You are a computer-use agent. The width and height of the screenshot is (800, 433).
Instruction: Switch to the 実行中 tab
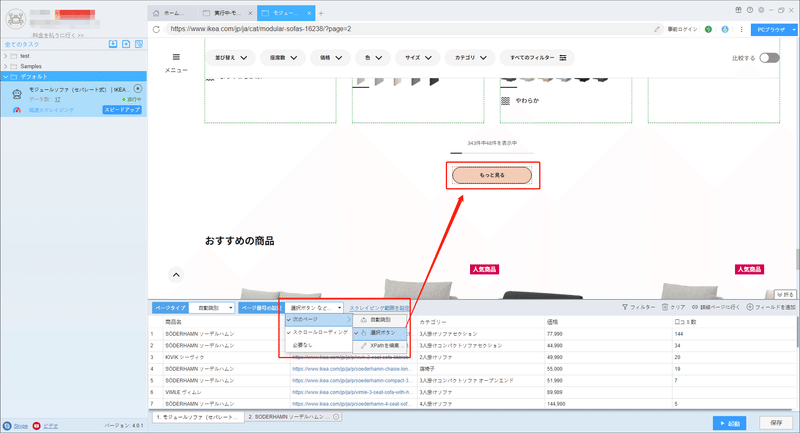pyautogui.click(x=227, y=13)
